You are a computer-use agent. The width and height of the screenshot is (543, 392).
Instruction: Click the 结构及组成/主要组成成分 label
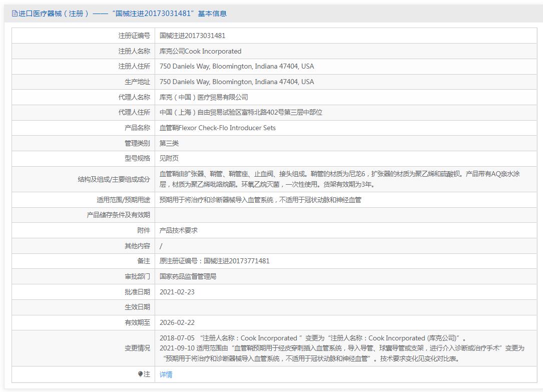pos(114,179)
